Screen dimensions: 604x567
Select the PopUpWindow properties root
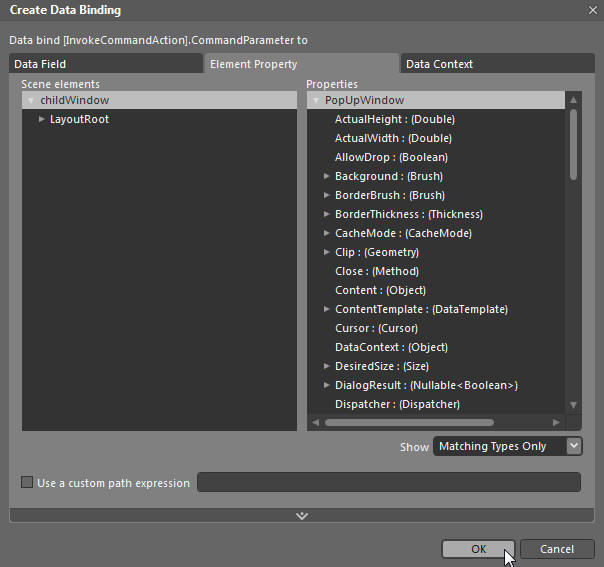point(436,100)
